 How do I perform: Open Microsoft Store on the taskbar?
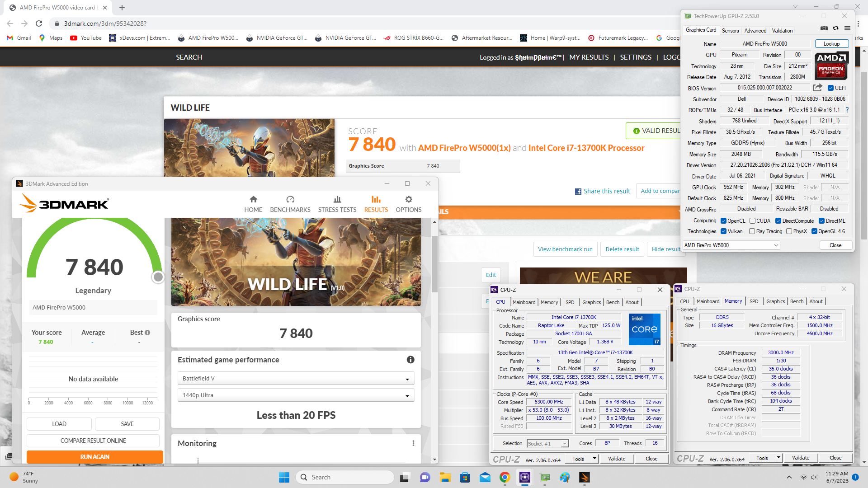(465, 477)
